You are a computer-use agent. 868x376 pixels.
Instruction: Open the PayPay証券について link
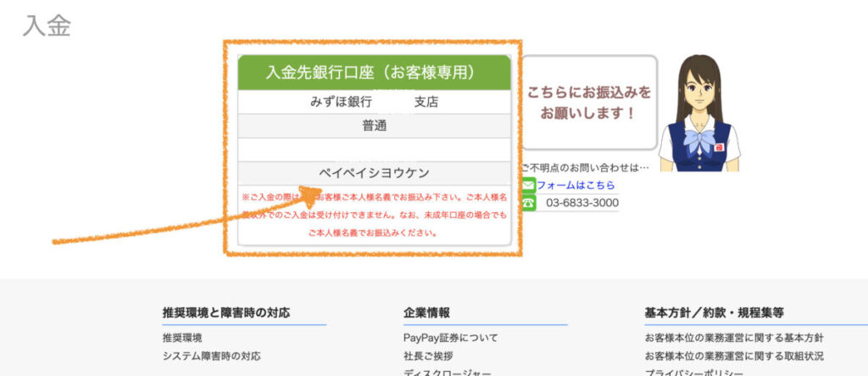pos(450,338)
